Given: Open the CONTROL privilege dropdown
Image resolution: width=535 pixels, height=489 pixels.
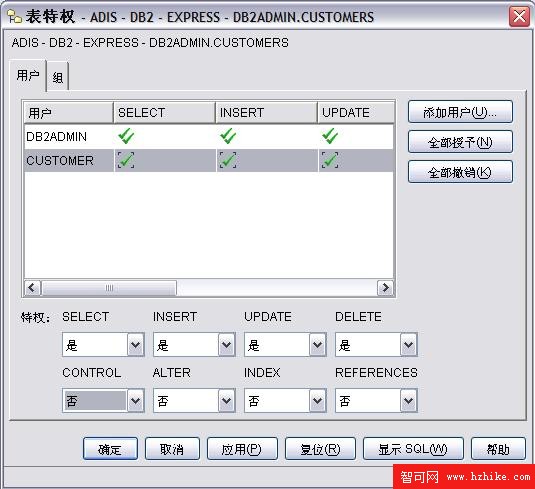Looking at the screenshot, I should point(135,400).
